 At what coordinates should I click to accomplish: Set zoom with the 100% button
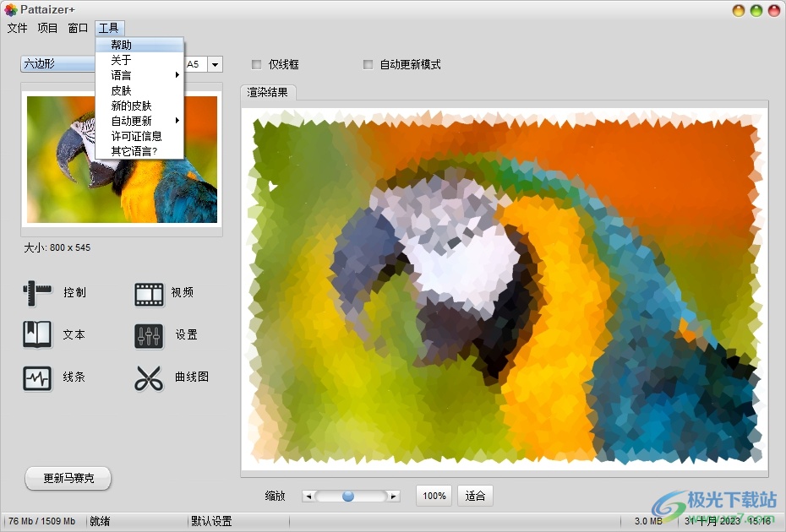434,496
